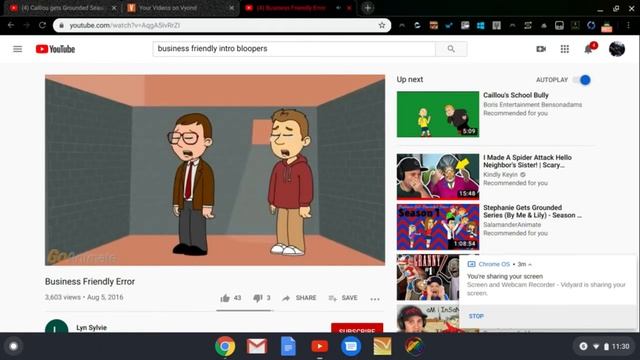Close the Your Videos on Vyond tab

(231, 8)
